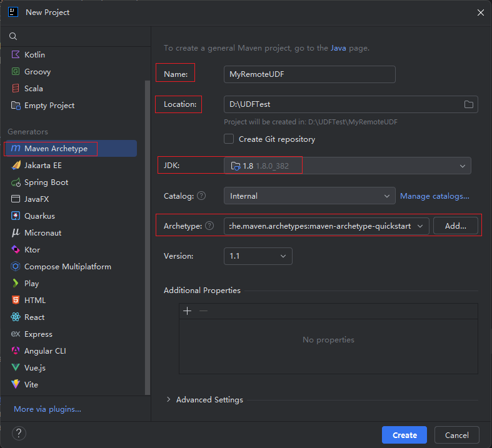This screenshot has width=492, height=448.
Task: Enable Create Git repository checkbox
Action: coord(229,139)
